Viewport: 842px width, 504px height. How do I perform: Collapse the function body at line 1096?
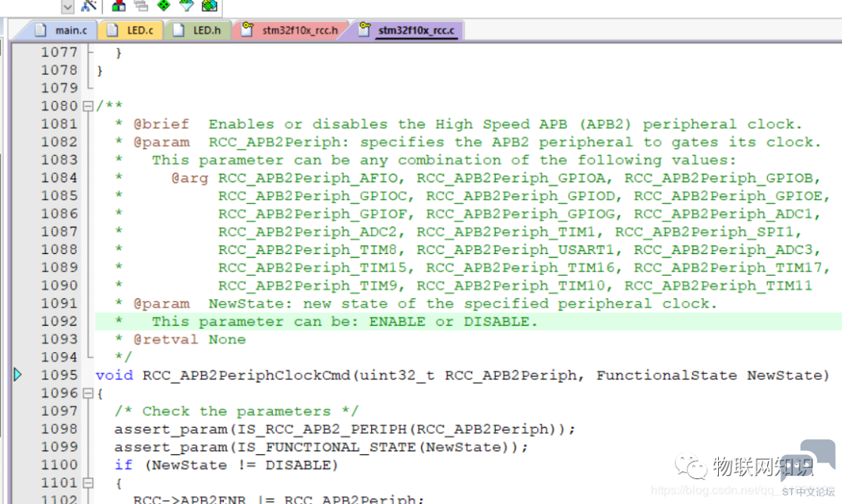pos(88,393)
